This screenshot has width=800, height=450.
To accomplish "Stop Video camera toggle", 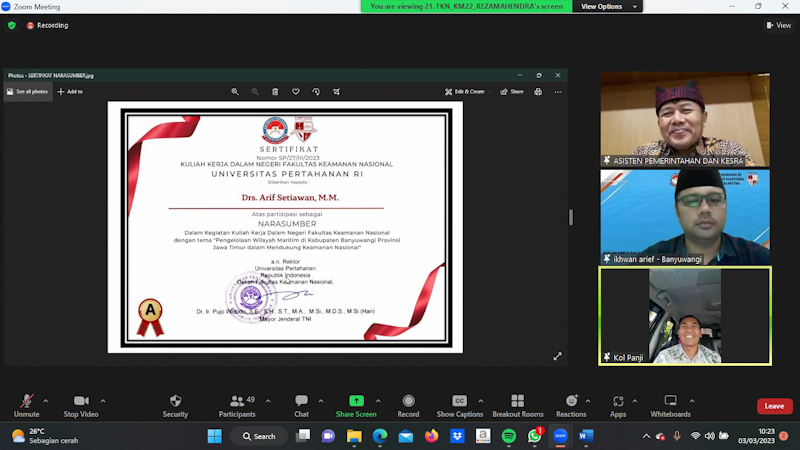I will [81, 406].
